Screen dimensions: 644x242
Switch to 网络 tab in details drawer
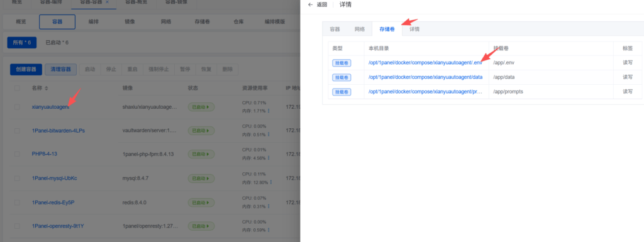[x=359, y=29]
